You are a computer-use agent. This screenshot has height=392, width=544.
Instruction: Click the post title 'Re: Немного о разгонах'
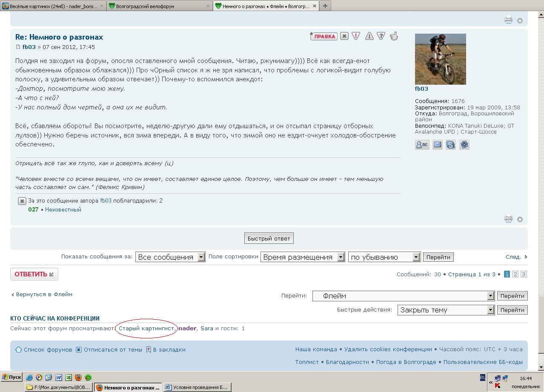[59, 37]
